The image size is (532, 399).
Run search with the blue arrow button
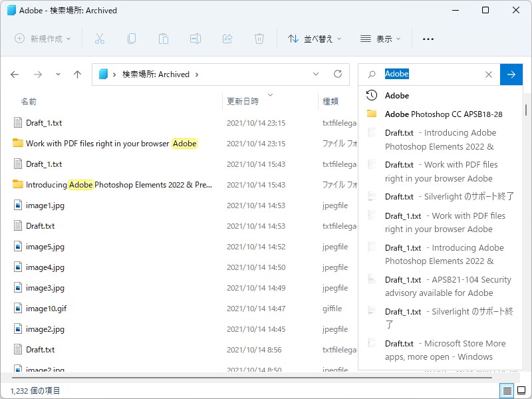point(511,74)
